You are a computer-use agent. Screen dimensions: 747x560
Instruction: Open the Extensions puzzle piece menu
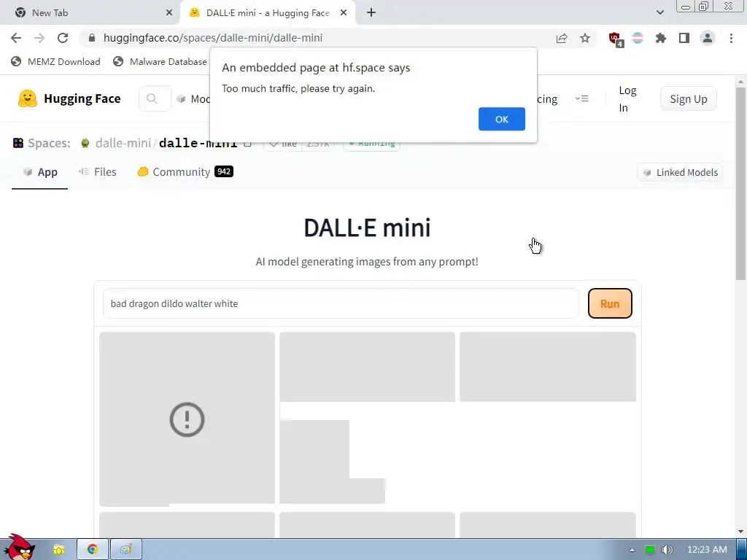(x=661, y=38)
